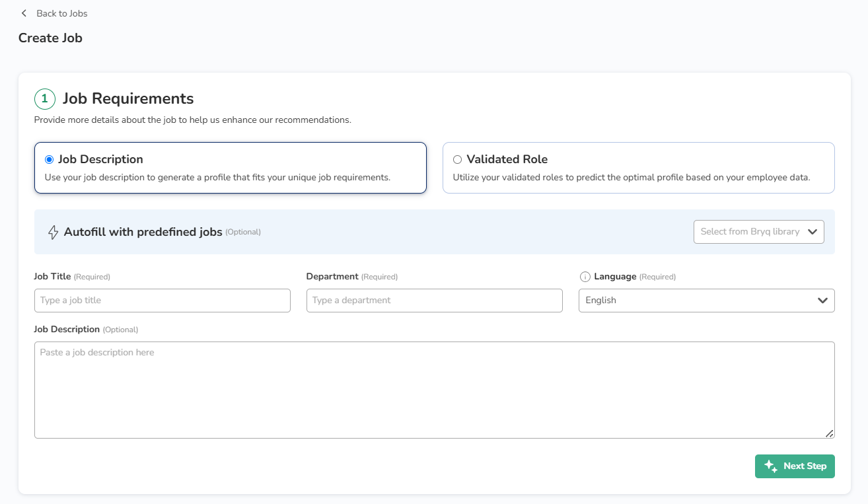Select the Validated Role radio button
The height and width of the screenshot is (504, 868).
[457, 159]
